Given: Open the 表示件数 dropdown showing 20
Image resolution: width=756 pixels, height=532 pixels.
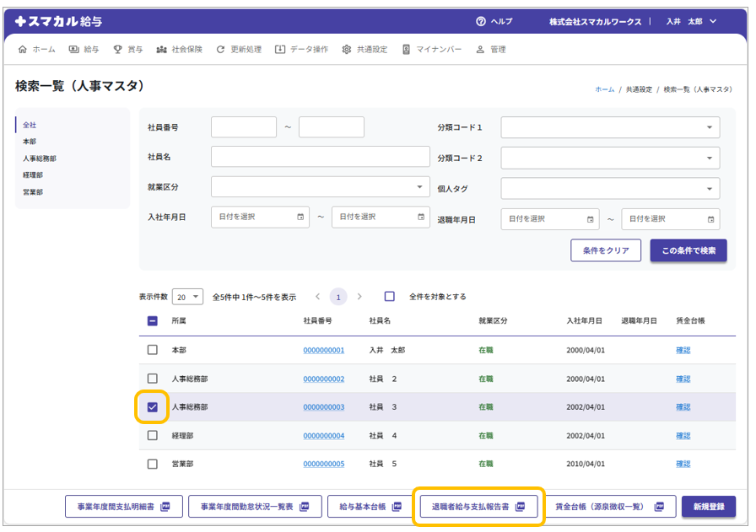Looking at the screenshot, I should (x=187, y=297).
